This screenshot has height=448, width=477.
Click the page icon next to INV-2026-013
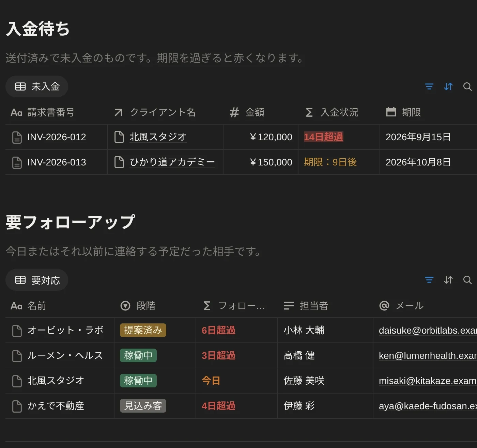pyautogui.click(x=17, y=162)
